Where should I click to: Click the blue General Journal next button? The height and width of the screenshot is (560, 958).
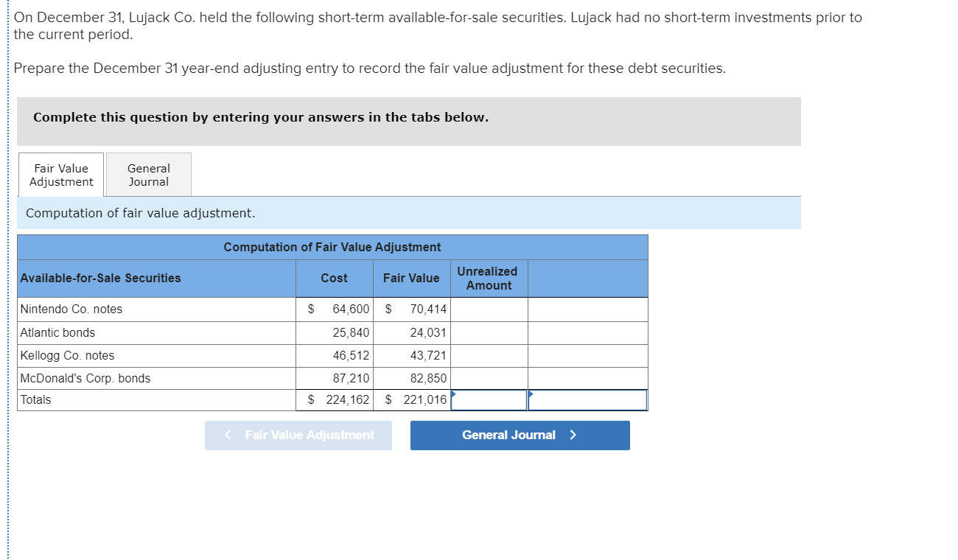[520, 435]
